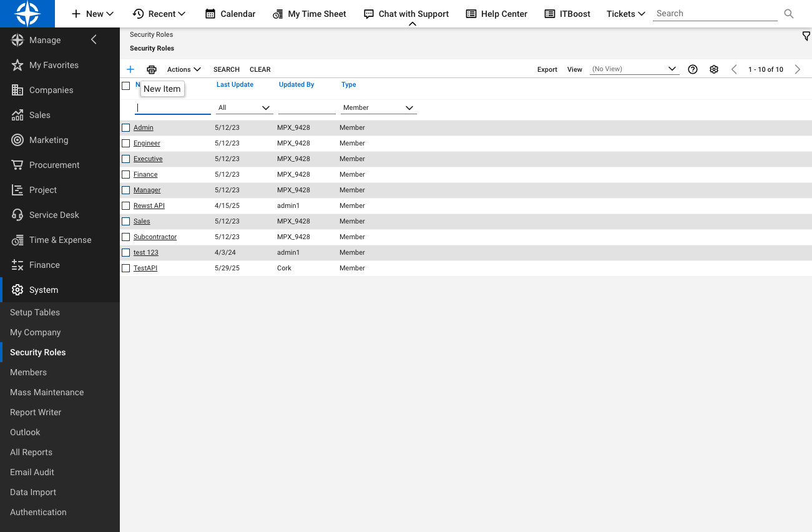
Task: Open the Tickets search type dropdown
Action: tap(625, 14)
